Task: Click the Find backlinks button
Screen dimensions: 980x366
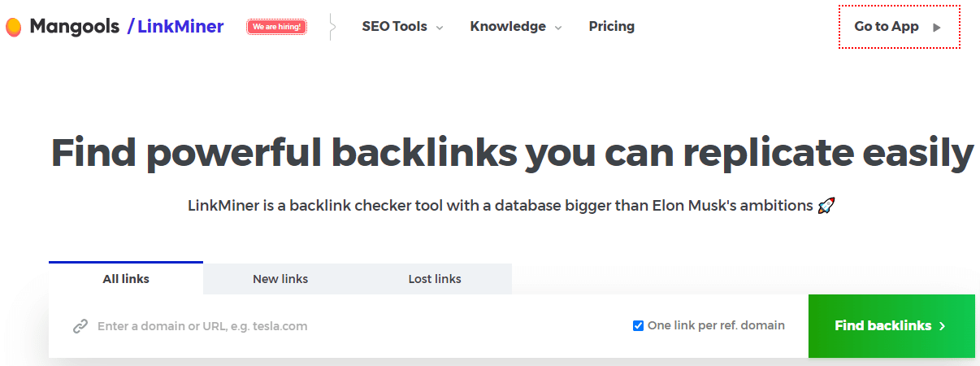Action: [x=891, y=326]
